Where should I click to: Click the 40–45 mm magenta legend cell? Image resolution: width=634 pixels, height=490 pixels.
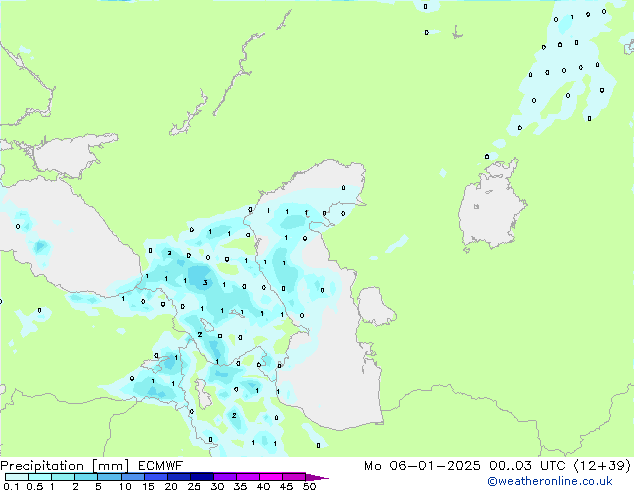pyautogui.click(x=271, y=477)
